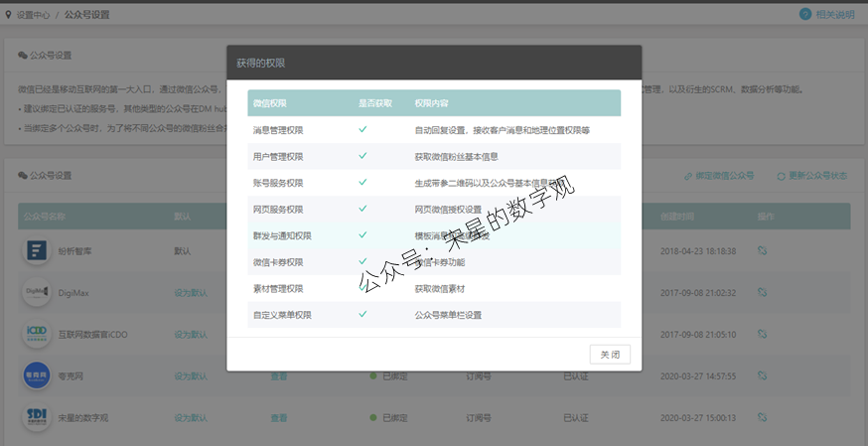The width and height of the screenshot is (868, 446).
Task: Click the DigiMax account logo
Action: pyautogui.click(x=37, y=292)
